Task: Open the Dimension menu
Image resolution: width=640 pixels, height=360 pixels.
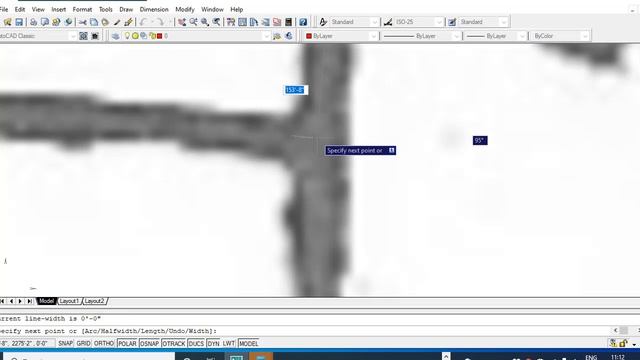Action: [x=154, y=9]
